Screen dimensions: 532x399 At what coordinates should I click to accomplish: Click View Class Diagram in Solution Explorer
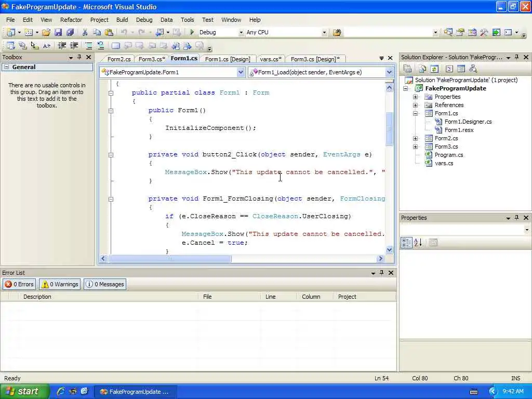[473, 69]
